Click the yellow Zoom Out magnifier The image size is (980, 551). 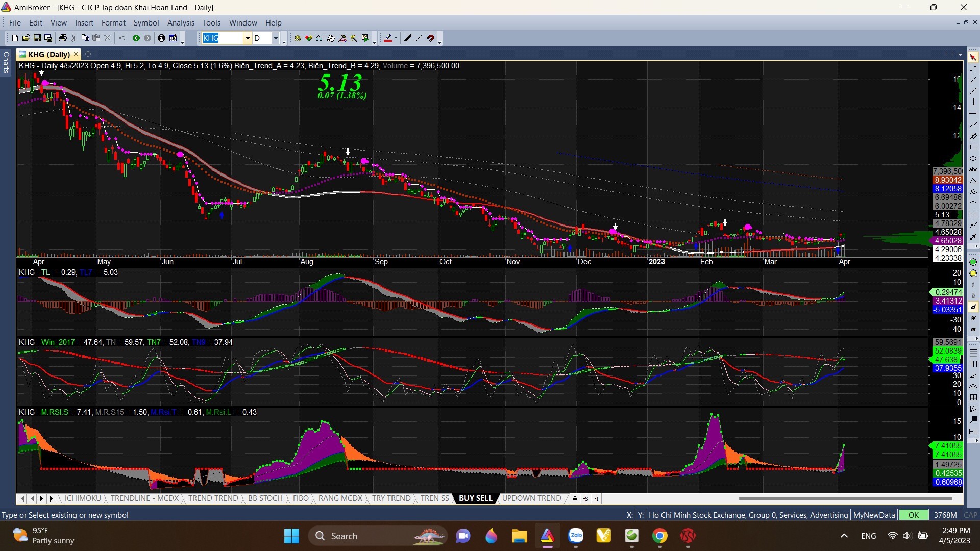973,273
